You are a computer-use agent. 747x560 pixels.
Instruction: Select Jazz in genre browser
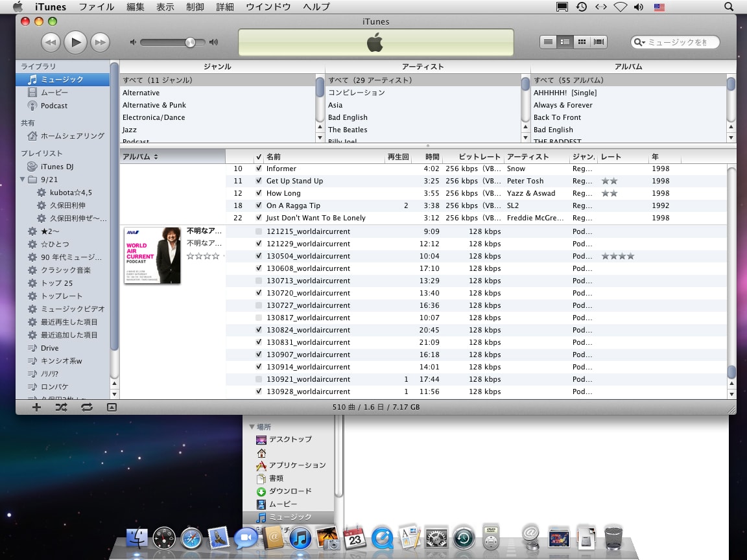pos(218,130)
